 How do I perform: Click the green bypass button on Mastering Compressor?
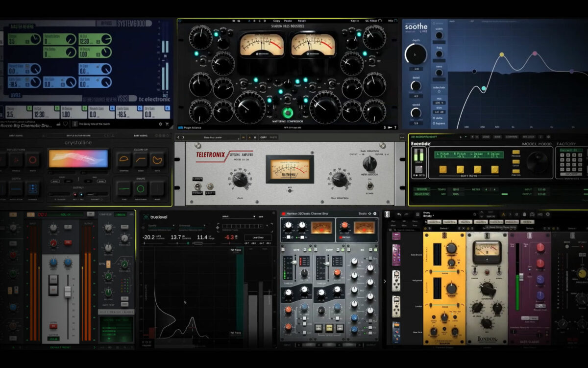click(287, 112)
